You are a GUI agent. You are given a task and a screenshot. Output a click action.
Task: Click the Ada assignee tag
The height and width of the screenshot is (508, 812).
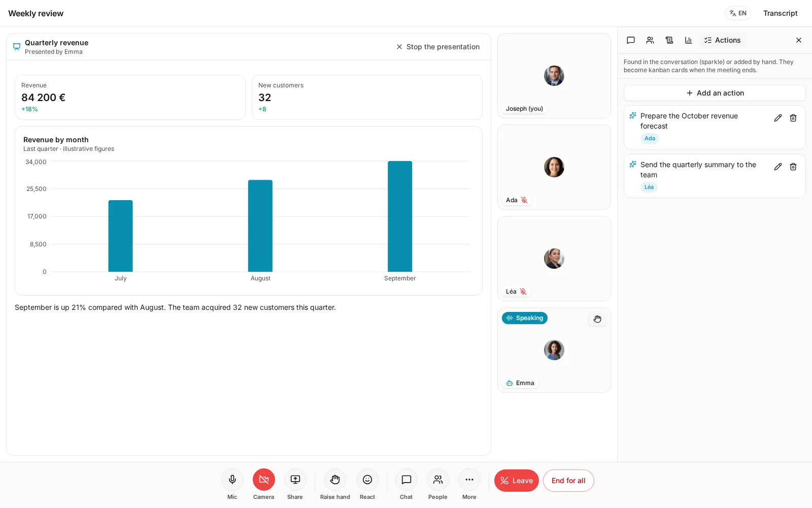[650, 138]
